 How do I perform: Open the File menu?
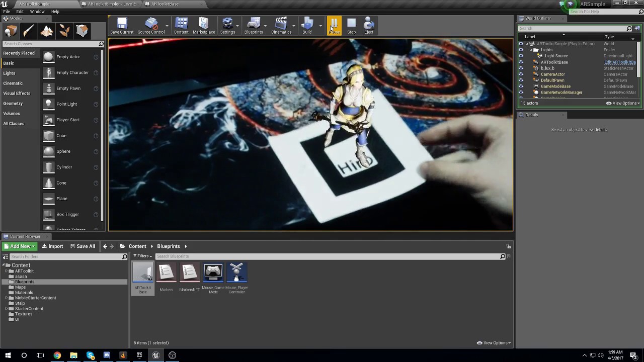click(x=7, y=12)
